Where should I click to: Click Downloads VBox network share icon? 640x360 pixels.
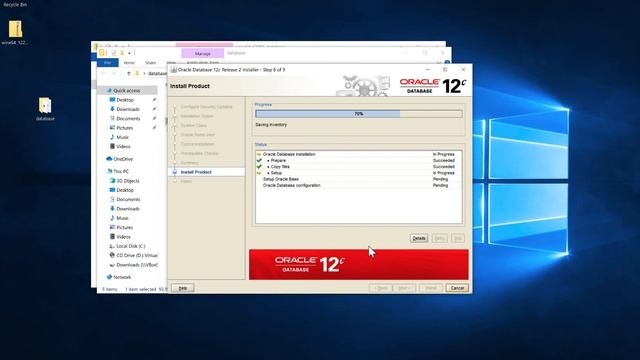(x=112, y=265)
